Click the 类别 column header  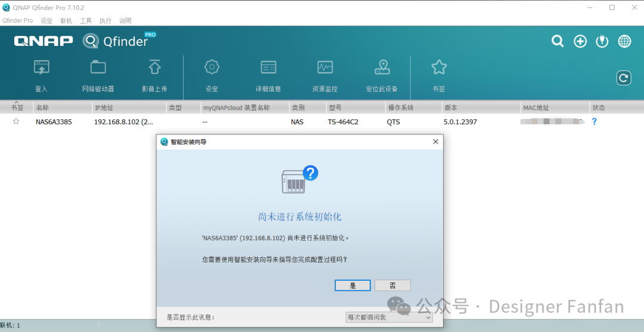pyautogui.click(x=308, y=108)
